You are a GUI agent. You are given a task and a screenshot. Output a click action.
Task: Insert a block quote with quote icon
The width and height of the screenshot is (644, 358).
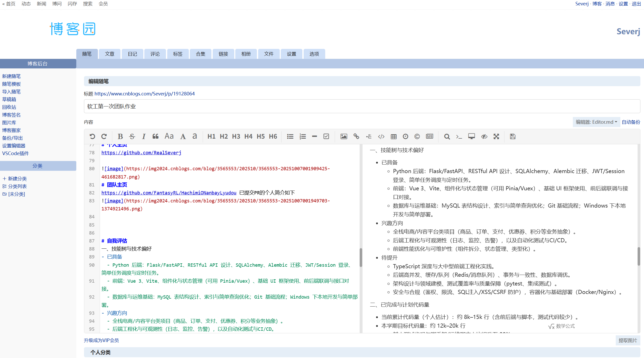tap(155, 137)
